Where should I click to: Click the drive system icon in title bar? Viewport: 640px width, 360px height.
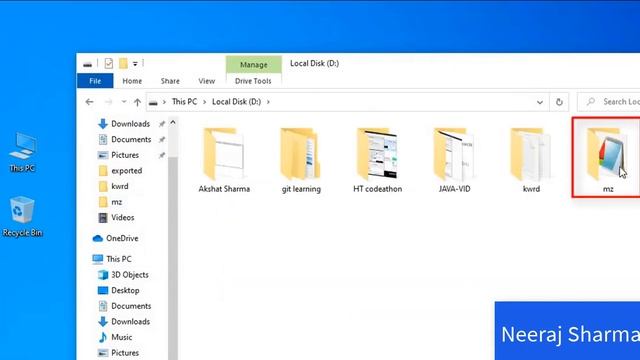tap(87, 64)
